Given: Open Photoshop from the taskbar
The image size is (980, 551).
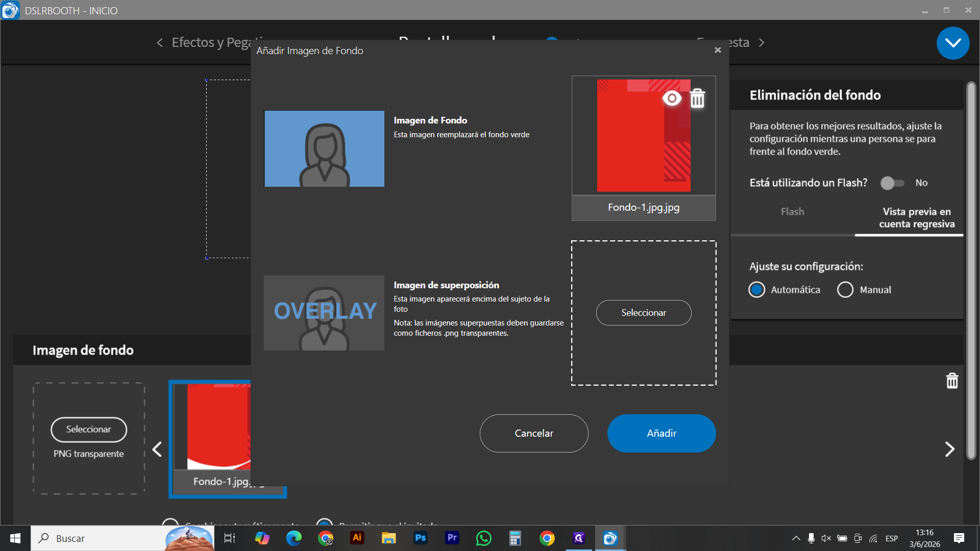Looking at the screenshot, I should (x=421, y=538).
